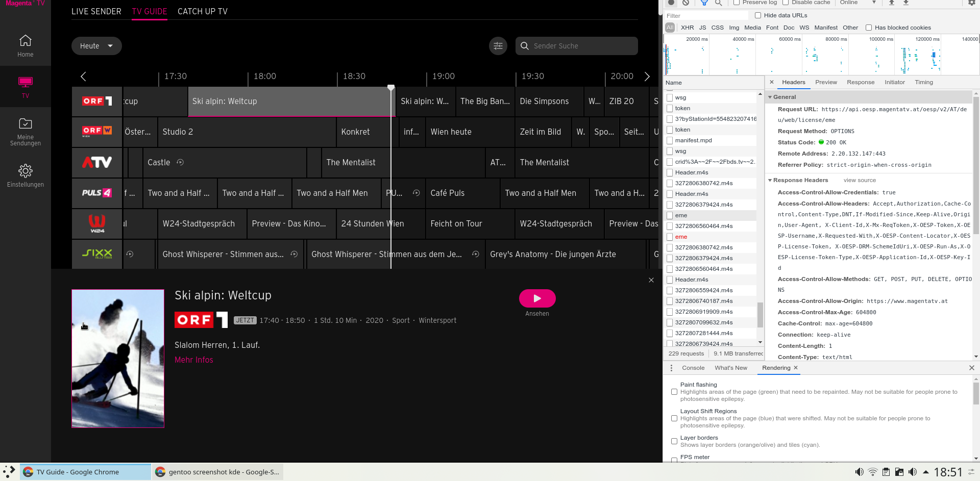Image resolution: width=980 pixels, height=481 pixels.
Task: Show hidden system tray icons
Action: coord(926,472)
